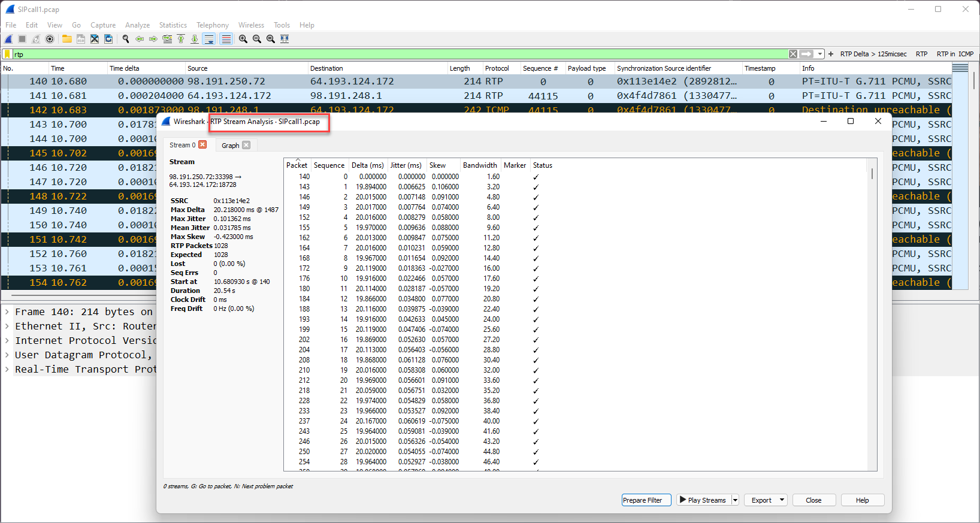Toggle auto-scroll during live capture

click(x=209, y=39)
